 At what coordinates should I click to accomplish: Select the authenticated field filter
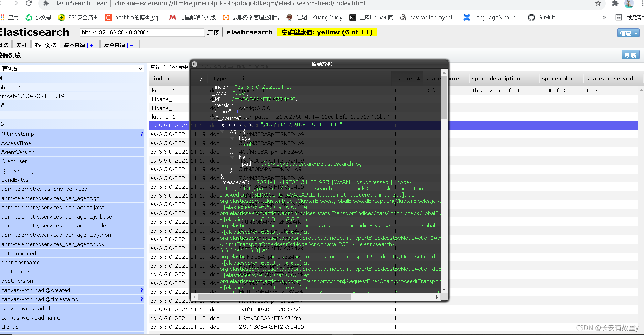point(72,254)
